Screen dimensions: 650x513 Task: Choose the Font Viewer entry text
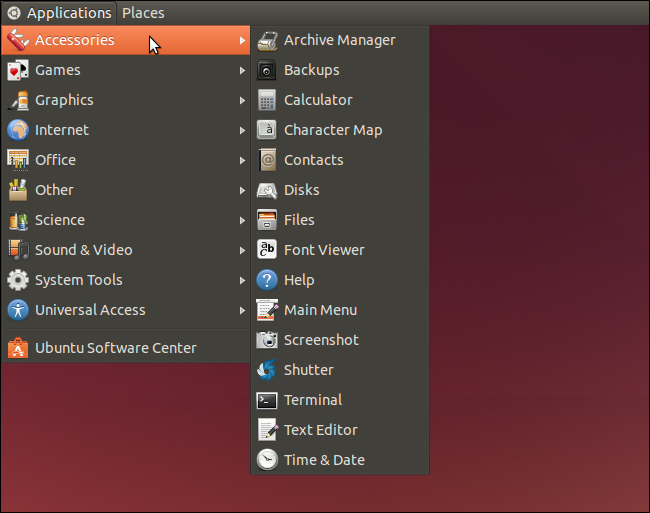(324, 250)
